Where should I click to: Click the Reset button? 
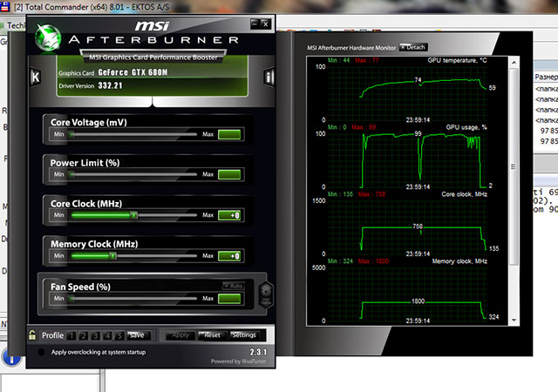click(212, 335)
